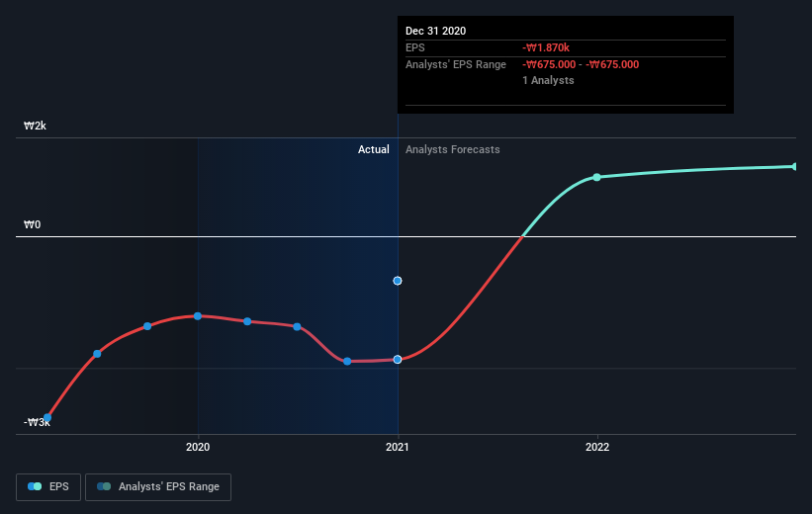Select the forecast data point at 2022

[596, 177]
